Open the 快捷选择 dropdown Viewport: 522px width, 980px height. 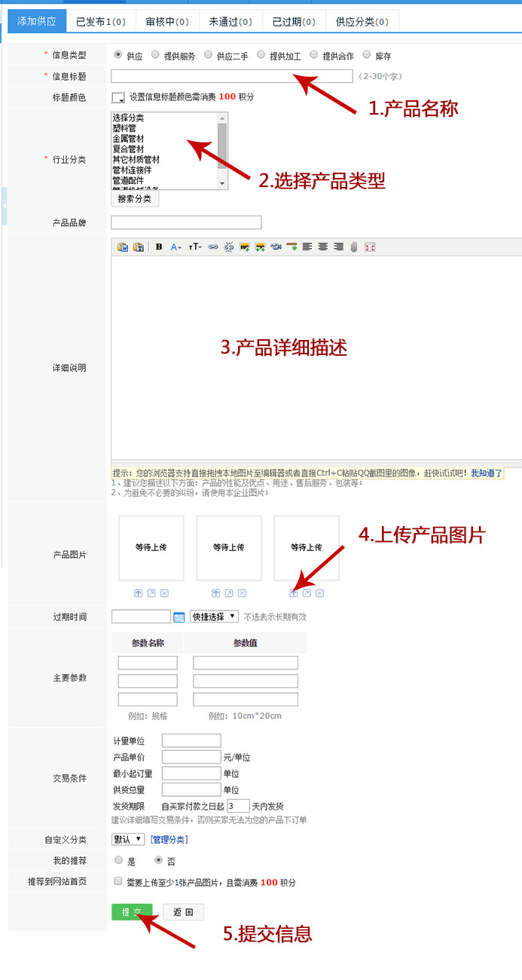point(214,617)
